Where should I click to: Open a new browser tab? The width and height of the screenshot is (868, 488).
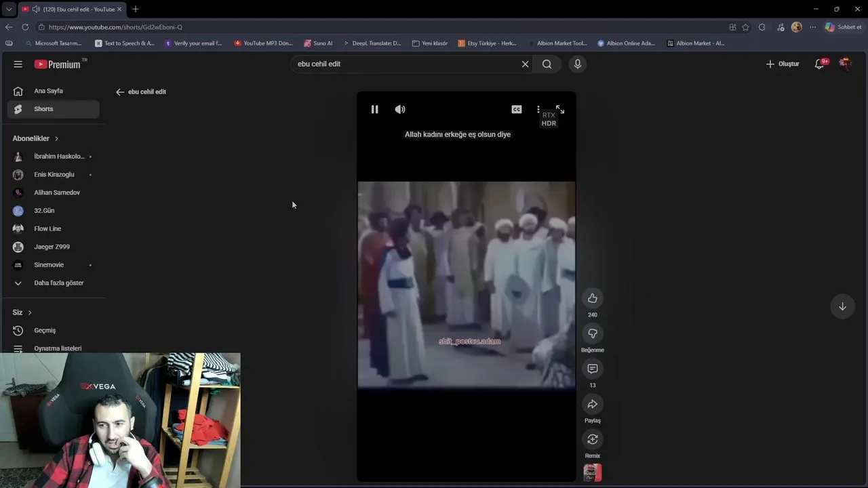[136, 9]
